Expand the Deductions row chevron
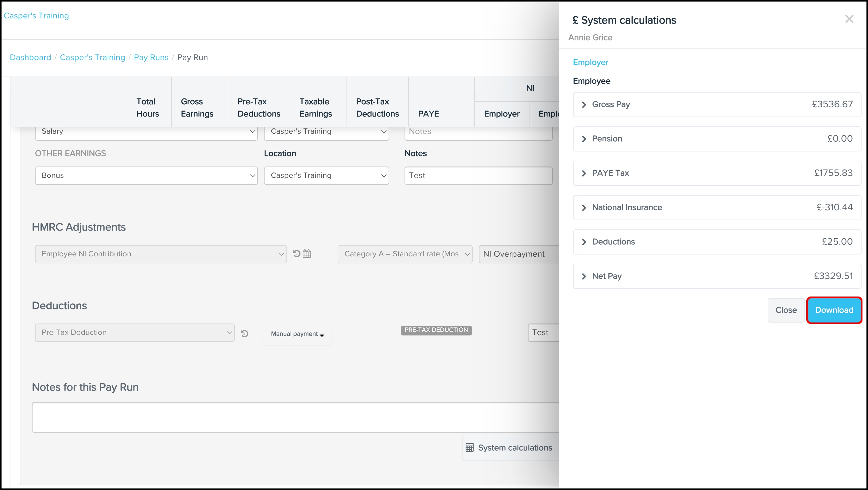 pyautogui.click(x=584, y=242)
